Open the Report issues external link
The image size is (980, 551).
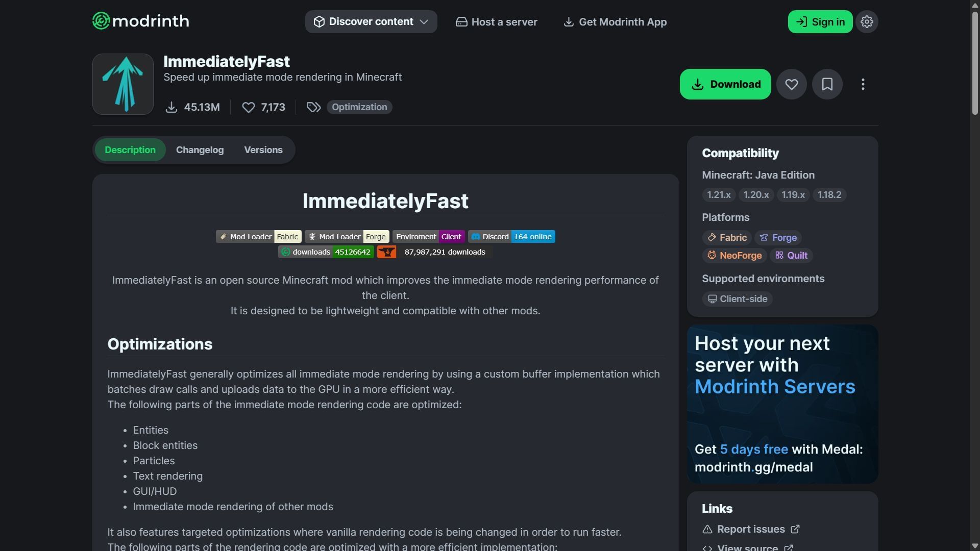[x=750, y=529]
